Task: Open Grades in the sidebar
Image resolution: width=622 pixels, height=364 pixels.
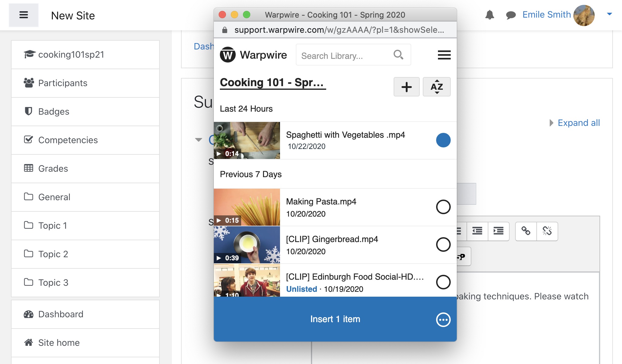Action: click(x=53, y=169)
